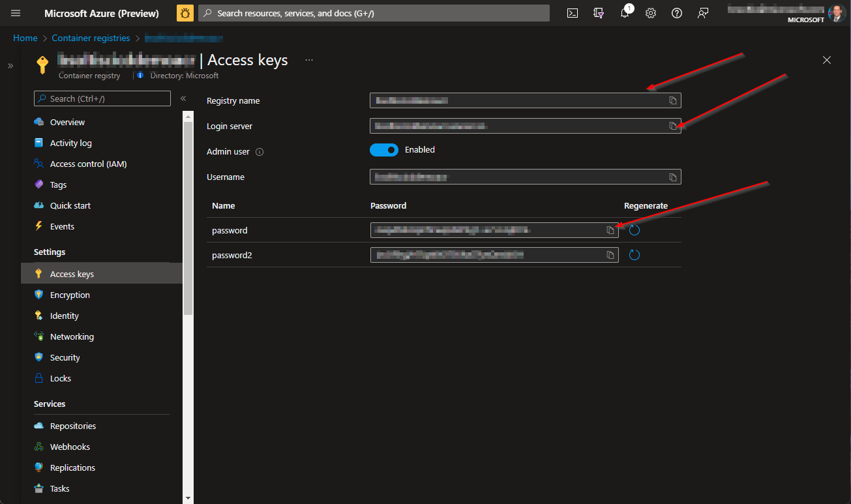This screenshot has height=504, width=851.
Task: Go to Repositories under Services
Action: pyautogui.click(x=73, y=426)
